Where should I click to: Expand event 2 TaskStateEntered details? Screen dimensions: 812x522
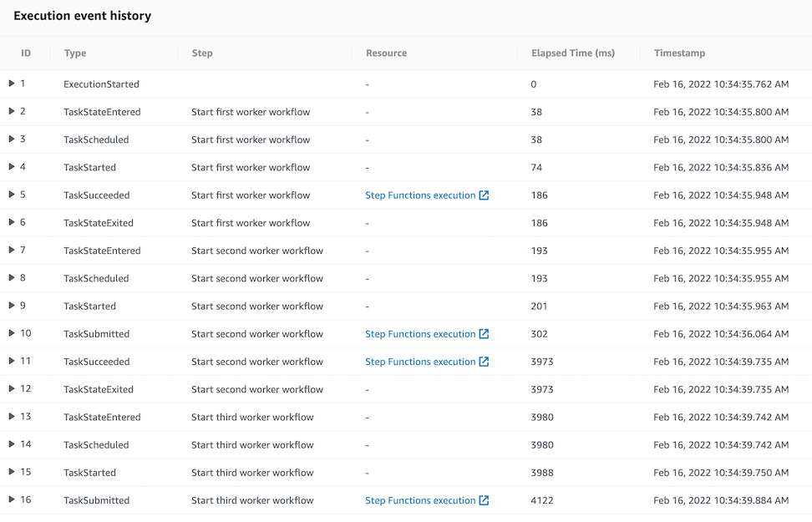coord(12,111)
